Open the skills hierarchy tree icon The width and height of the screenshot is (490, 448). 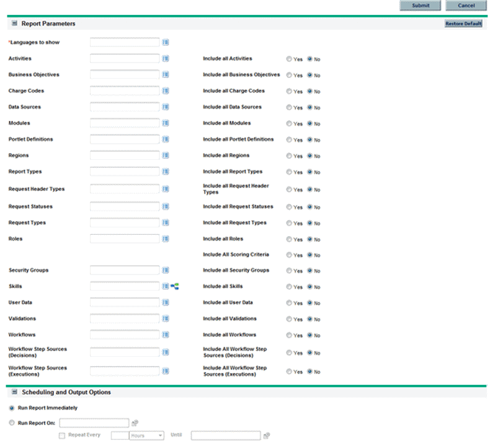point(175,287)
